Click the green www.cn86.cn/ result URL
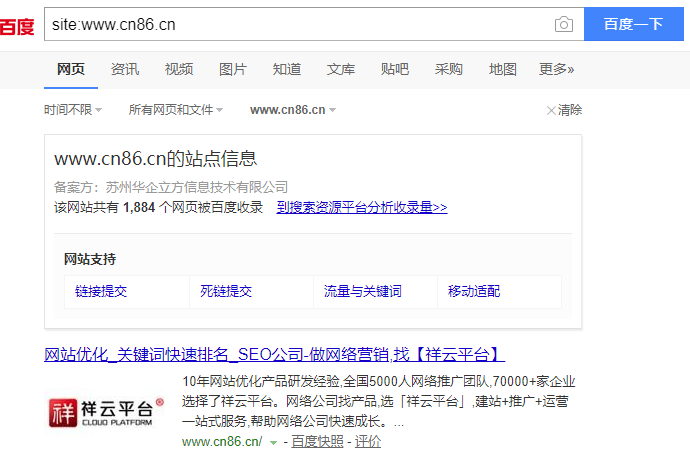 [222, 442]
